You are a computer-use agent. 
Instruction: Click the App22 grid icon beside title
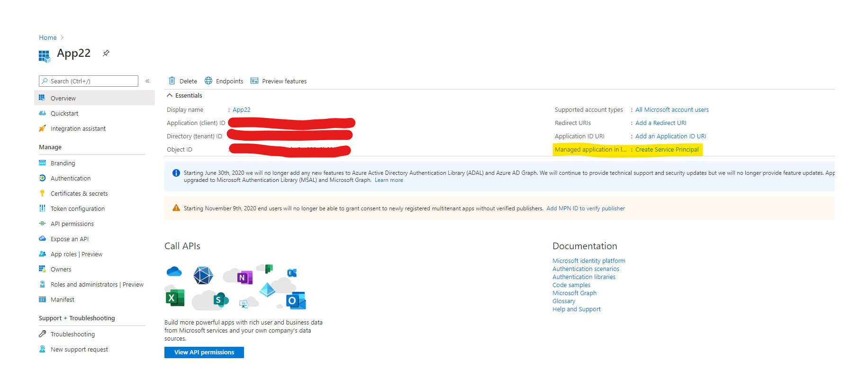[44, 56]
